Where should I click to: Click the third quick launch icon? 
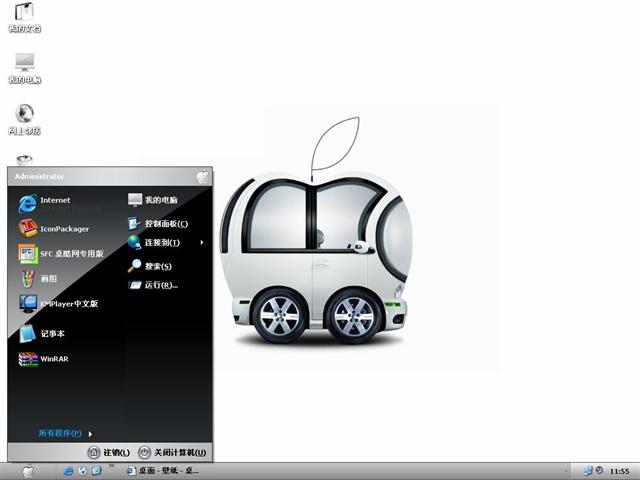coord(96,471)
